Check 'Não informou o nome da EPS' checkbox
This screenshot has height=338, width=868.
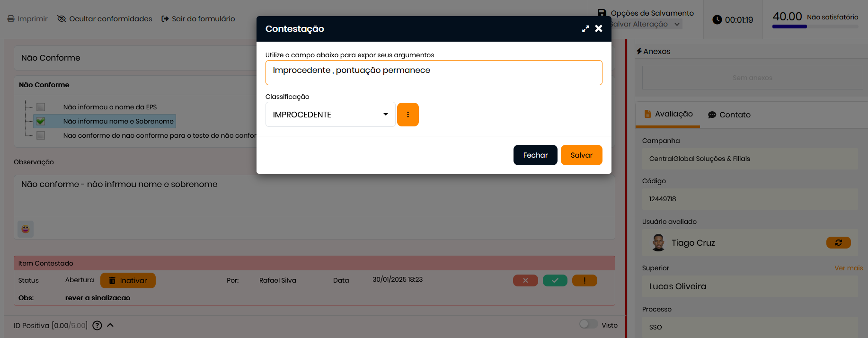pyautogui.click(x=41, y=107)
